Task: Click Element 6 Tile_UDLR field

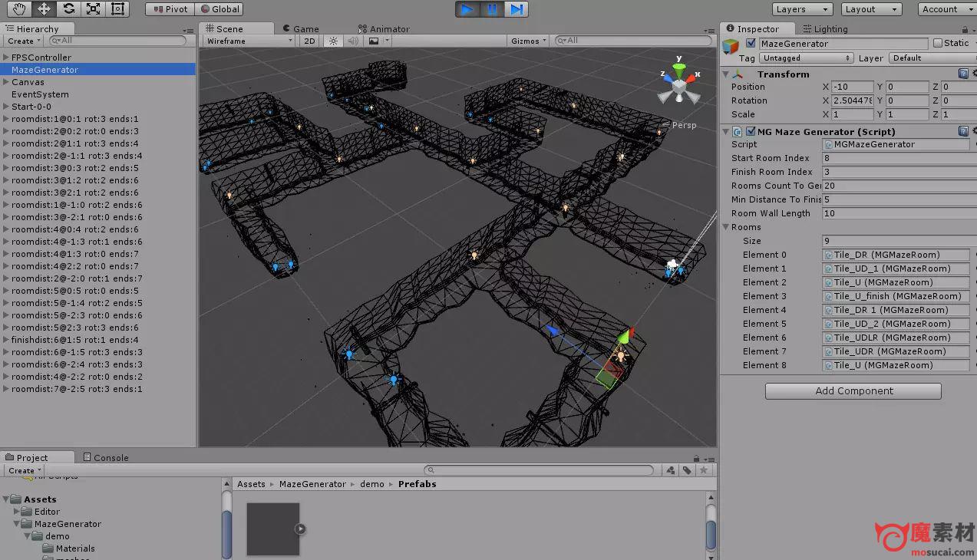Action: (x=896, y=338)
